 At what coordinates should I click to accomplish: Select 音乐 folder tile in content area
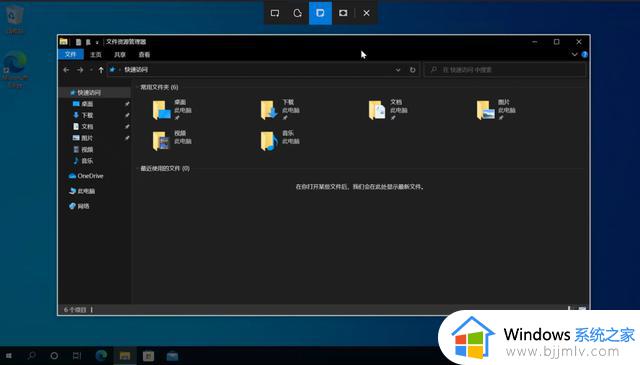click(x=280, y=140)
